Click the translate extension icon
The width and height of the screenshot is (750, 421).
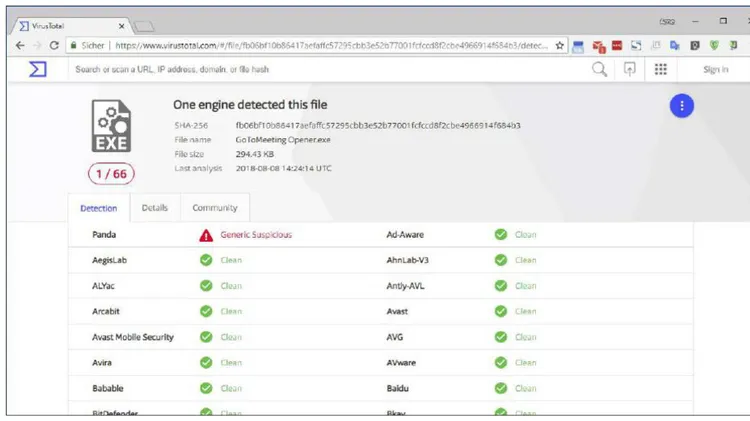click(675, 45)
